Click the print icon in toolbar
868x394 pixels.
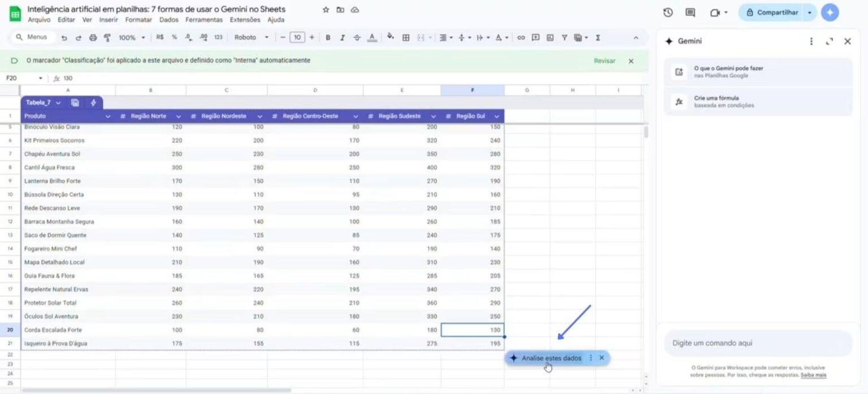click(x=93, y=38)
